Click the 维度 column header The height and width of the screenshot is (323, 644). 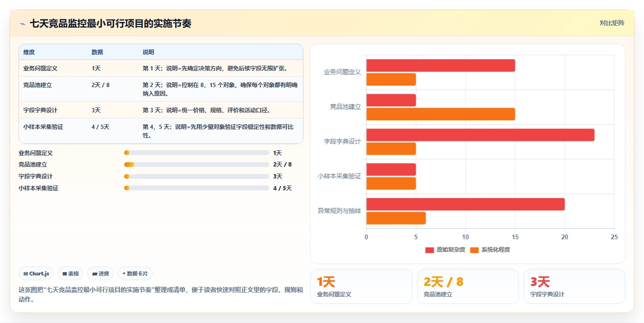[x=29, y=52]
